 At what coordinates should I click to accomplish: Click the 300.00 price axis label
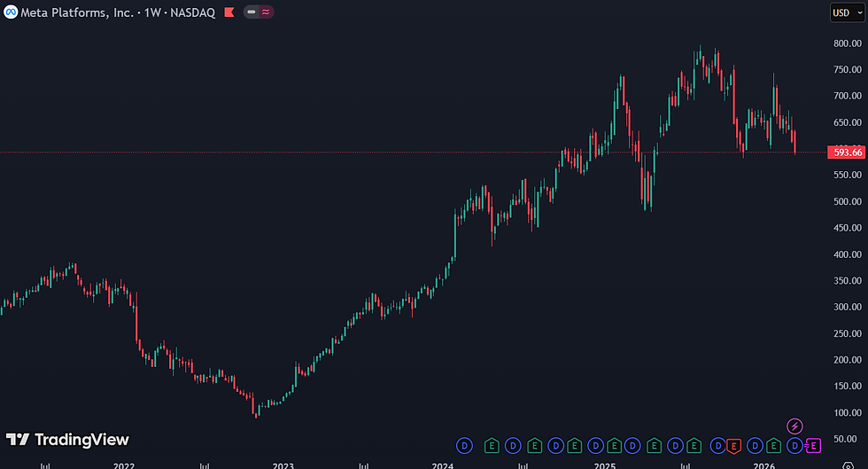(x=848, y=307)
